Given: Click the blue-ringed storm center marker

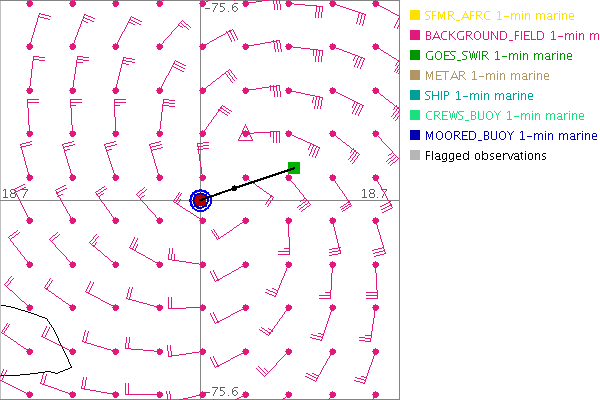Looking at the screenshot, I should coord(201,200).
